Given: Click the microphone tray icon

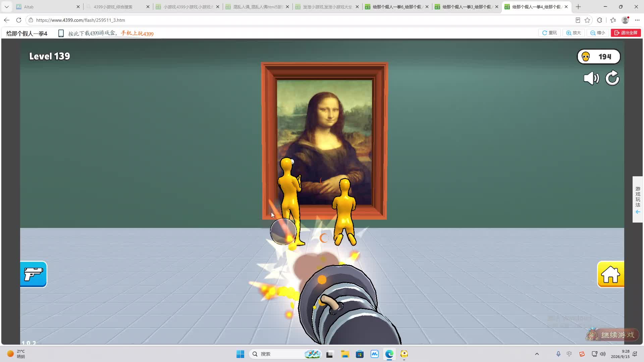Looking at the screenshot, I should (558, 354).
